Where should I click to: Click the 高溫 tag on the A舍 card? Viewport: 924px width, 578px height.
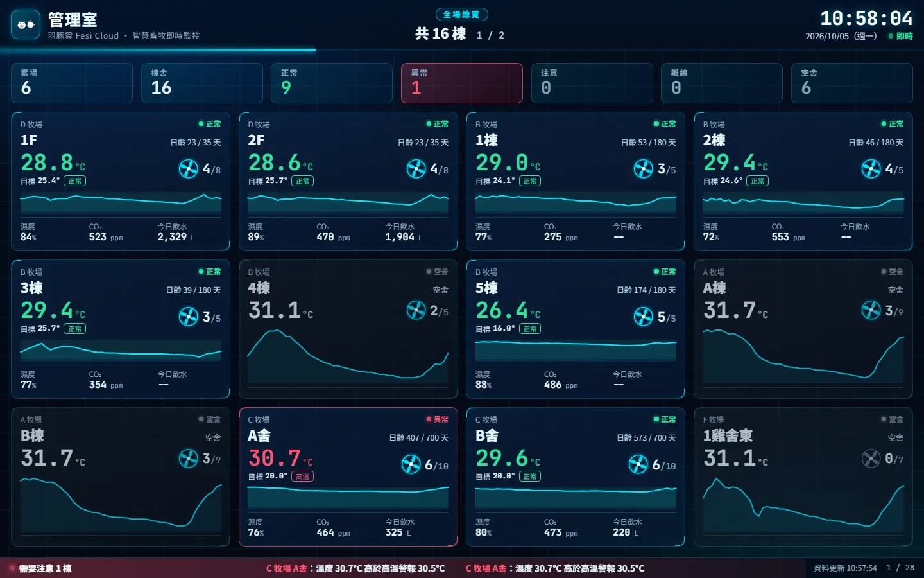(302, 477)
